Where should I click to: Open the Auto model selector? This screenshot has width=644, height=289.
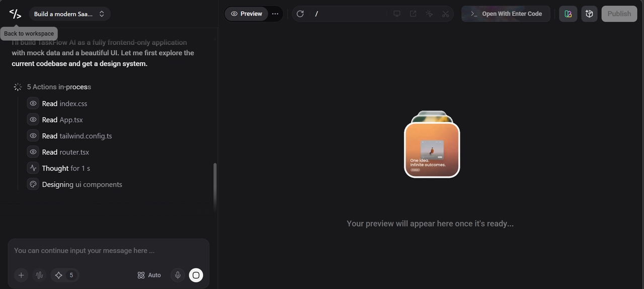[x=149, y=275]
